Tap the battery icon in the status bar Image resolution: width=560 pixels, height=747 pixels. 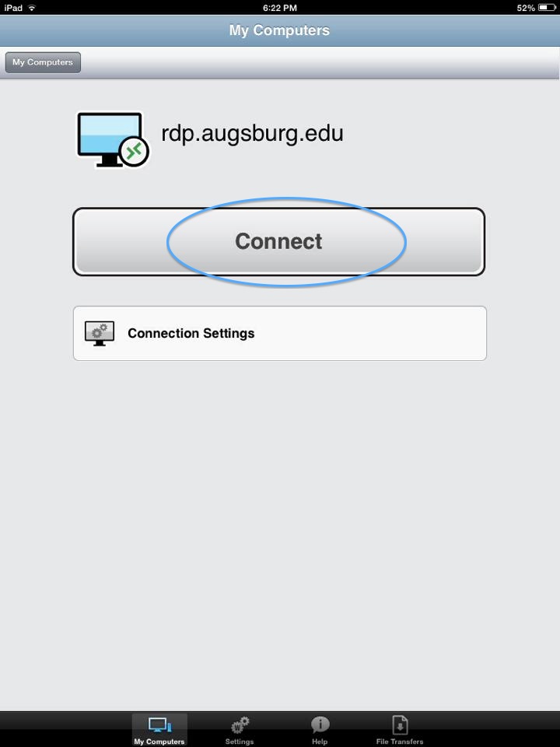click(x=547, y=8)
